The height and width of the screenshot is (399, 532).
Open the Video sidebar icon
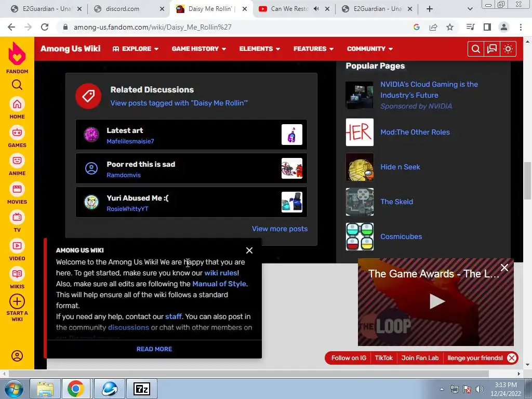click(17, 246)
